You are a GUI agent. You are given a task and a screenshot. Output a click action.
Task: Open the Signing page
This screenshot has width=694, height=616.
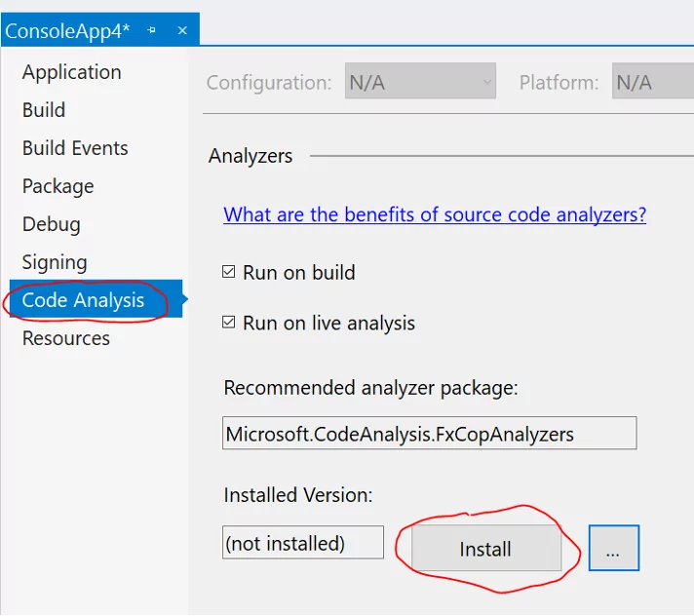coord(55,262)
